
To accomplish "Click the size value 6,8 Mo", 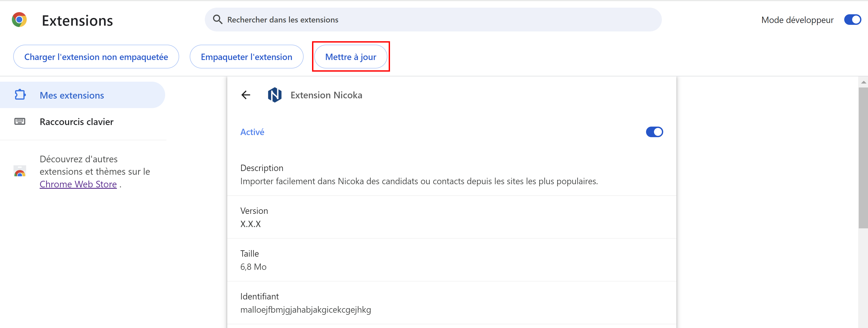I will [x=253, y=267].
